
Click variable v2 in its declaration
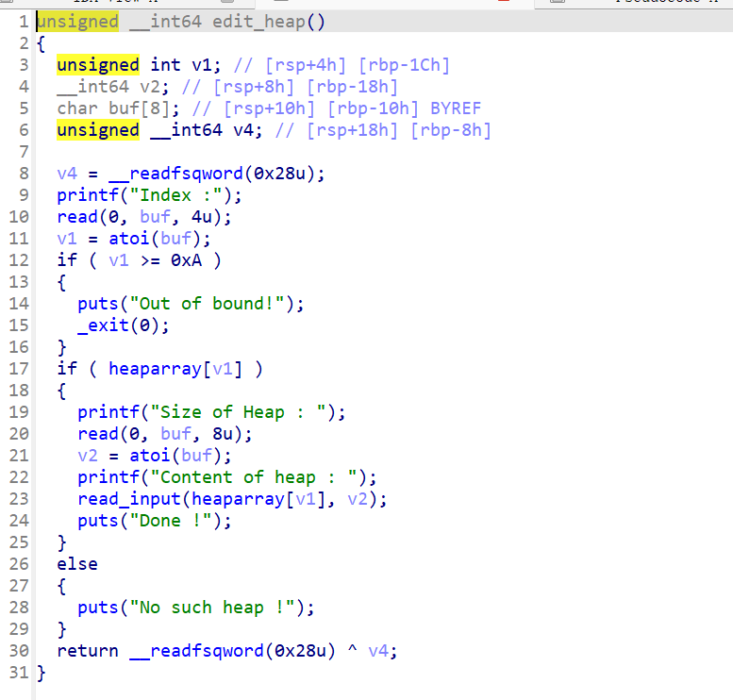click(x=150, y=87)
